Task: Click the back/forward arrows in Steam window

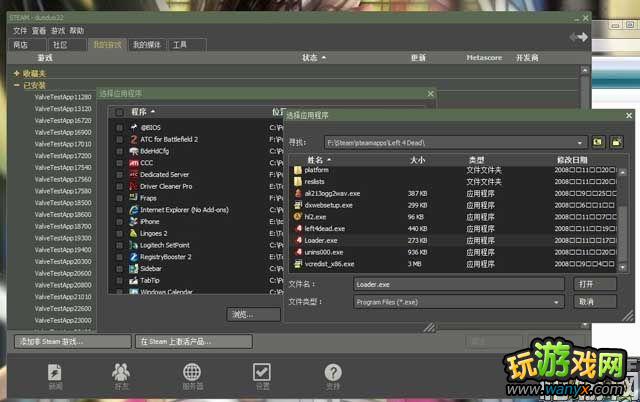Action: 579,37
